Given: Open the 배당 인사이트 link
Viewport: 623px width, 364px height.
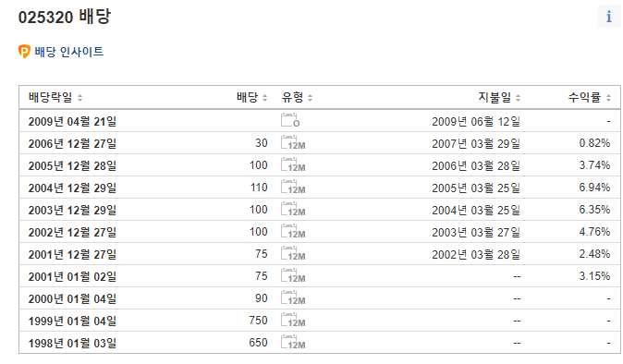Looking at the screenshot, I should click(68, 52).
